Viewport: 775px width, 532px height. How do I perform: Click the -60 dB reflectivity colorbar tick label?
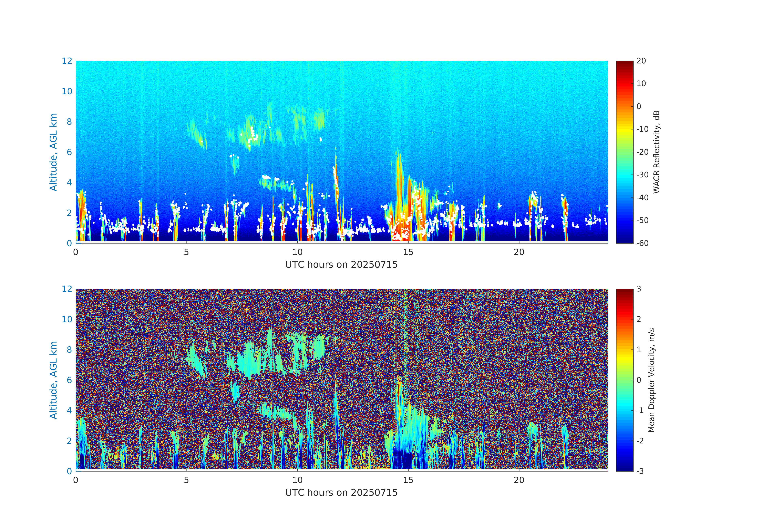click(x=642, y=243)
